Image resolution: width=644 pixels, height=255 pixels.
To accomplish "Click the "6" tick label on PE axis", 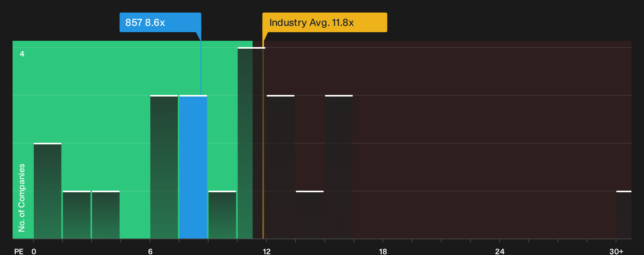I will pyautogui.click(x=150, y=251).
